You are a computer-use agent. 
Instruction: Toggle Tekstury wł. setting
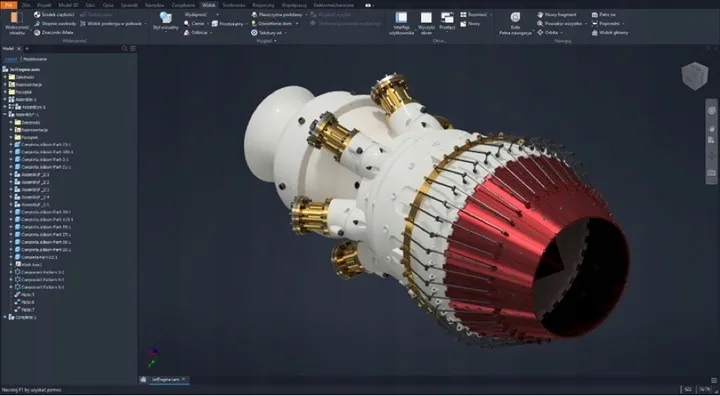tap(269, 33)
